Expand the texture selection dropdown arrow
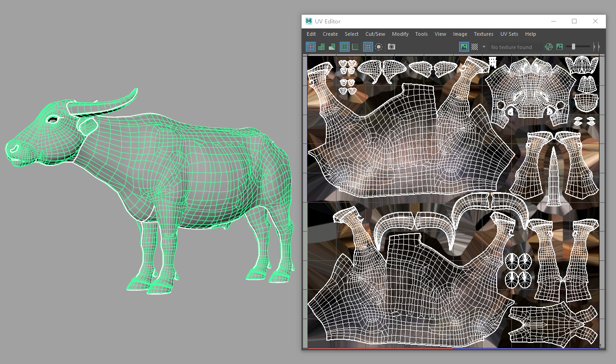 click(484, 47)
